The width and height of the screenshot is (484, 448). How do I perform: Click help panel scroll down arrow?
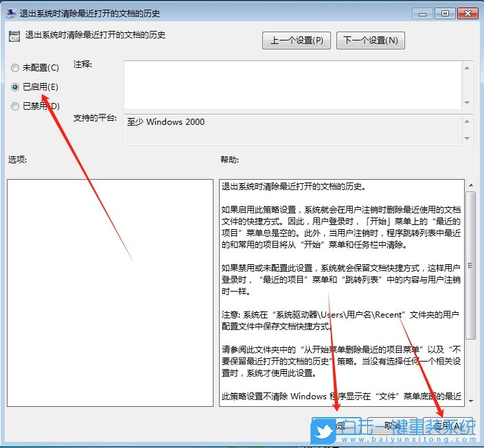click(471, 401)
